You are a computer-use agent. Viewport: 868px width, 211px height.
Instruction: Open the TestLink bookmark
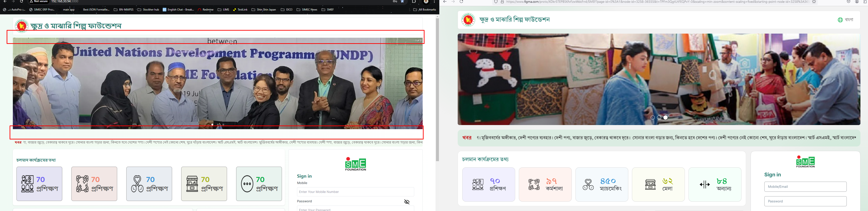point(240,10)
